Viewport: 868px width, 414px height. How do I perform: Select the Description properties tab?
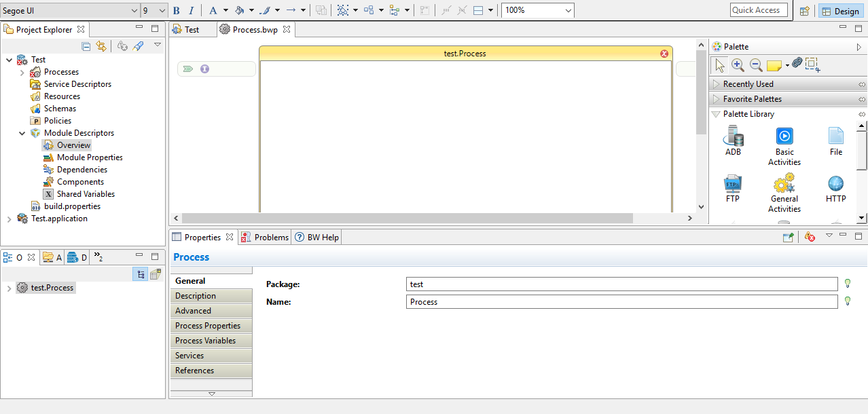(x=211, y=296)
